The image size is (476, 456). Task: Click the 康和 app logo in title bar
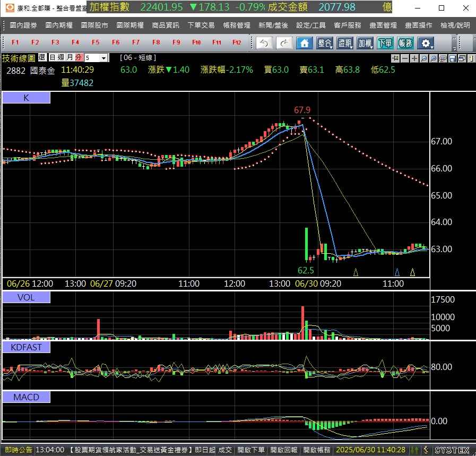click(x=10, y=8)
